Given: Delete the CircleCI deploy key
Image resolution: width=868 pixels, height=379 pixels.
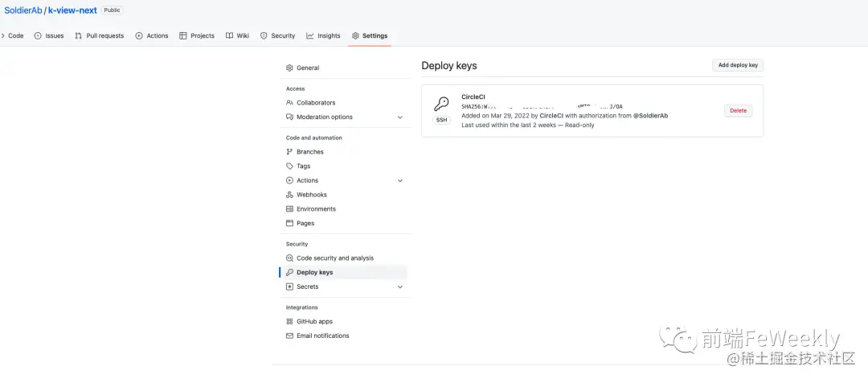Looking at the screenshot, I should click(x=738, y=111).
